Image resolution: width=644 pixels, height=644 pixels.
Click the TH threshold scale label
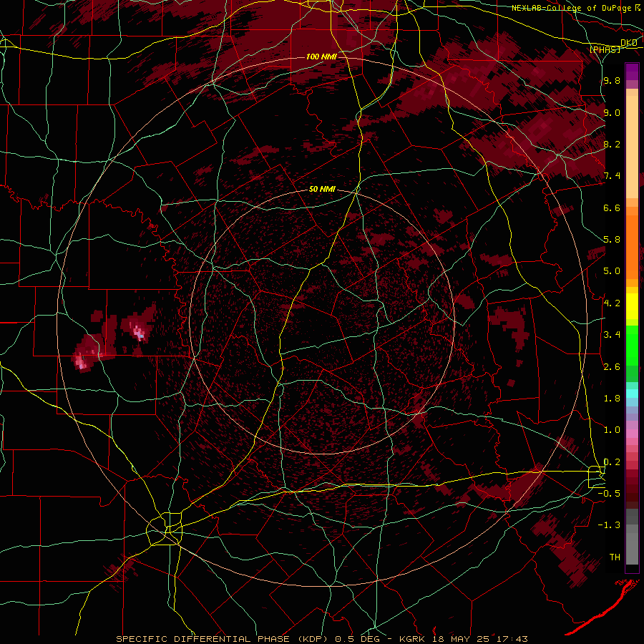pyautogui.click(x=615, y=557)
